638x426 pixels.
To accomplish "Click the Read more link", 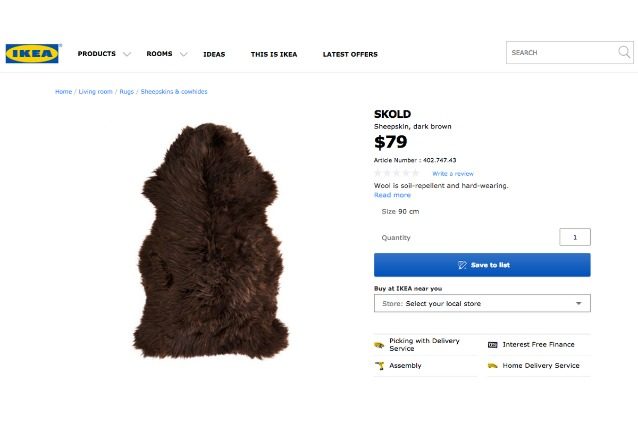I will [392, 195].
